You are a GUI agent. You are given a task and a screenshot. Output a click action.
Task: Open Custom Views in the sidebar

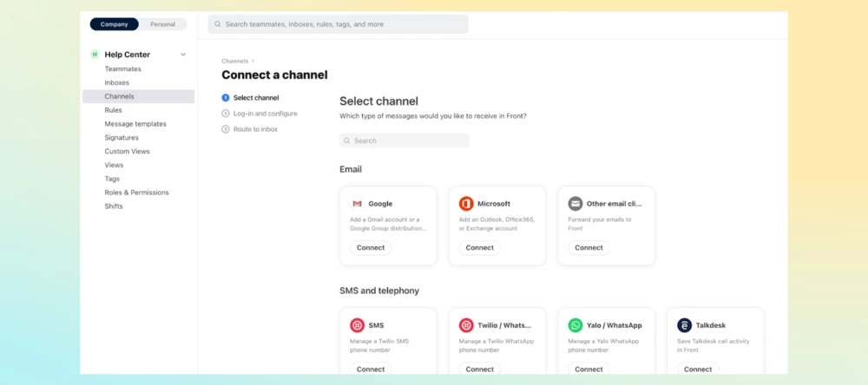128,151
